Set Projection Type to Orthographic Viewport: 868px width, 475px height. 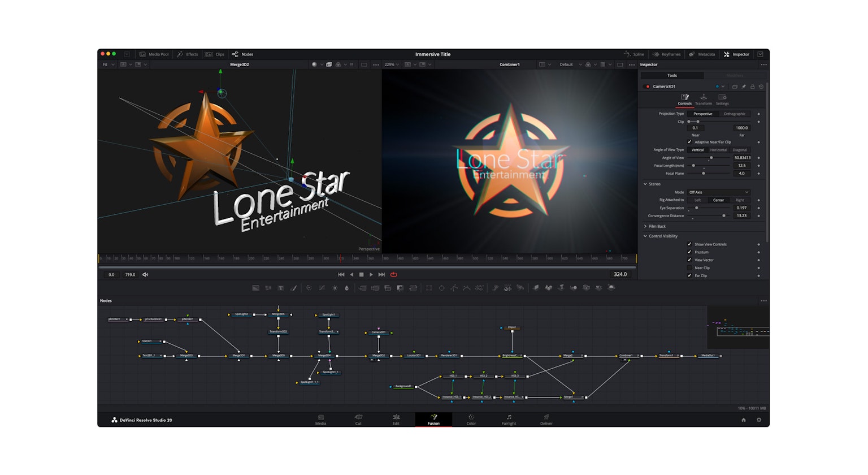735,114
